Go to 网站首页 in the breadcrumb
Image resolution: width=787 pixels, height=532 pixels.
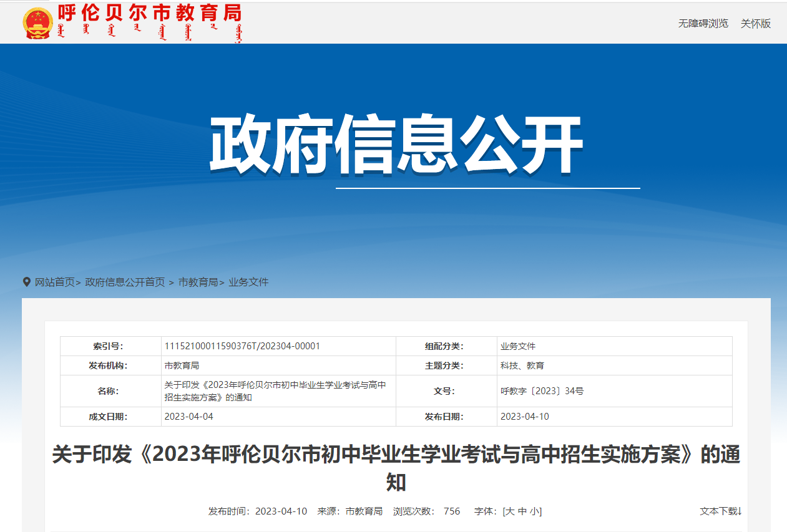(54, 282)
